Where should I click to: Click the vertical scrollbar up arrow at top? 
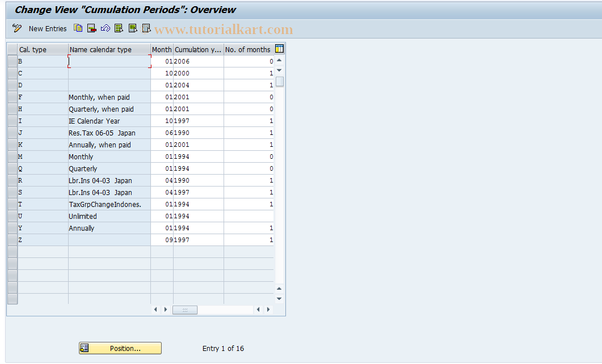(280, 60)
